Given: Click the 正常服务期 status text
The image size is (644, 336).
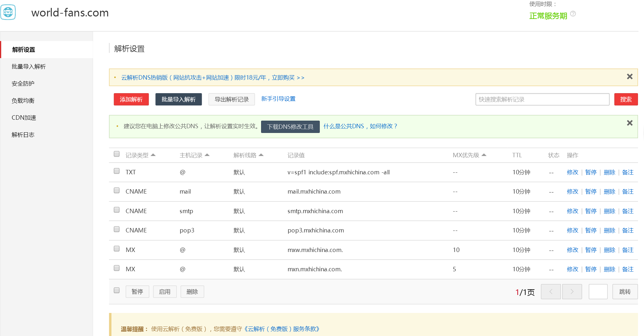Looking at the screenshot, I should point(548,16).
